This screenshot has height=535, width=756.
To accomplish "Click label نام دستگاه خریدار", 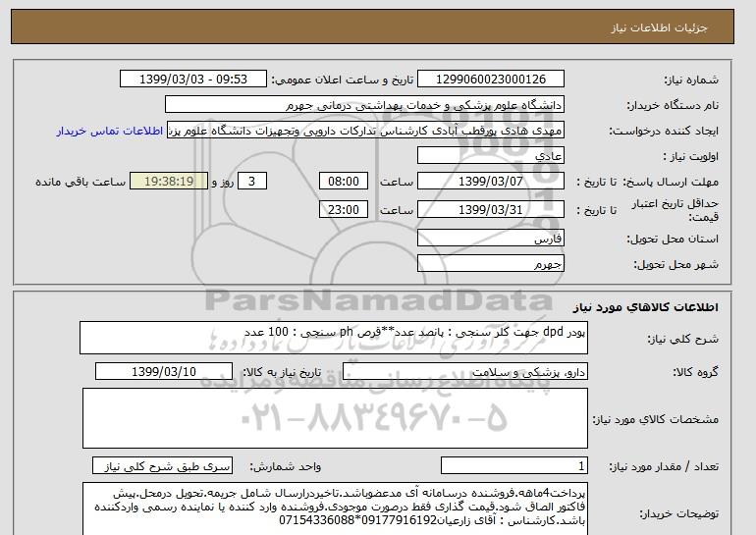I will click(x=673, y=106).
